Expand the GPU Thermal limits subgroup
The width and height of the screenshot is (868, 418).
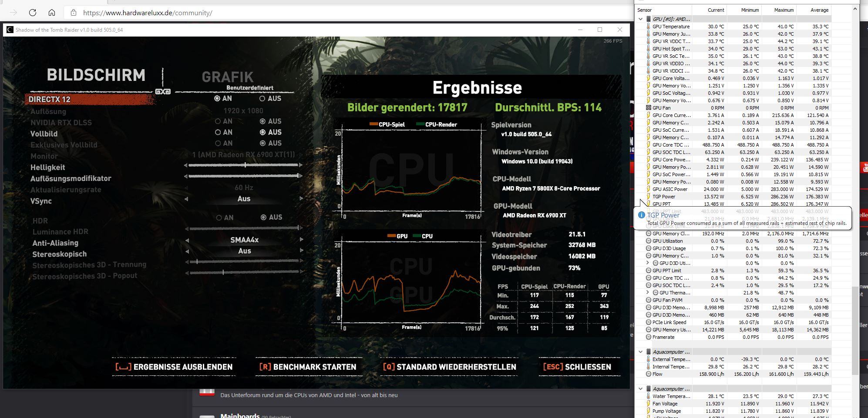click(647, 293)
